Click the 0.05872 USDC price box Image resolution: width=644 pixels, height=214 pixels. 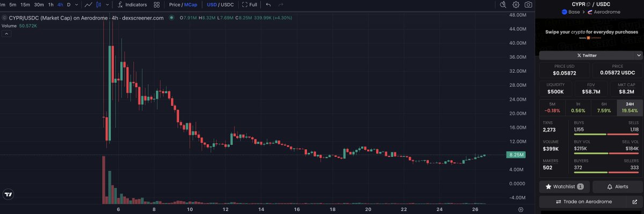pos(617,70)
